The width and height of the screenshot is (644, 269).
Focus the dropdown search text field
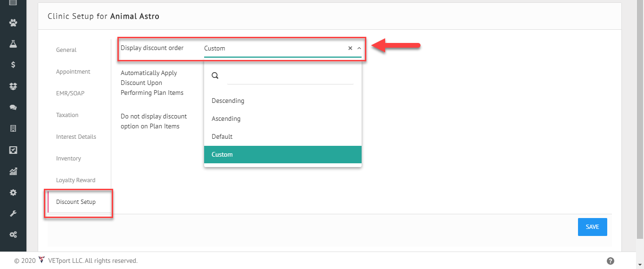290,76
